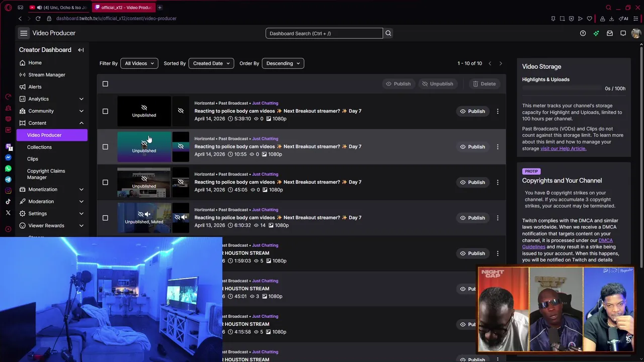Viewport: 644px width, 362px height.
Task: Open the notifications inbox icon
Action: 610,33
